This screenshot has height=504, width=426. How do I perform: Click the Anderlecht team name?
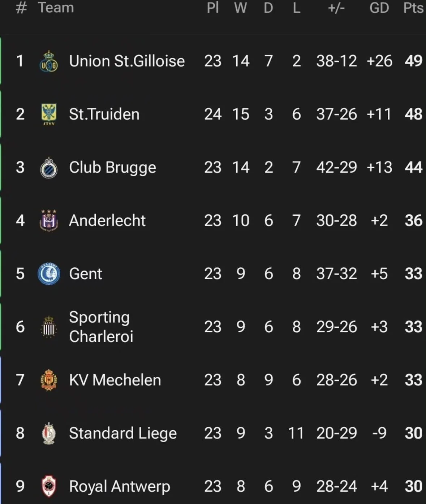[x=107, y=220]
